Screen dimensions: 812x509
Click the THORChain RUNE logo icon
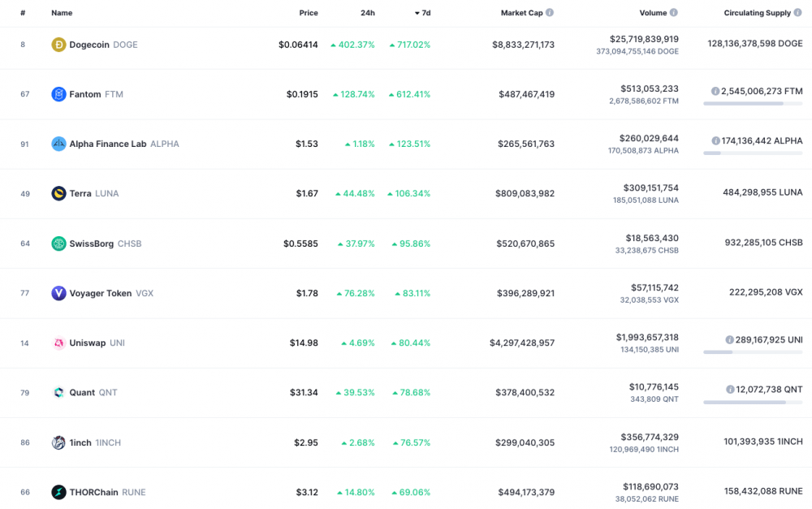coord(58,492)
